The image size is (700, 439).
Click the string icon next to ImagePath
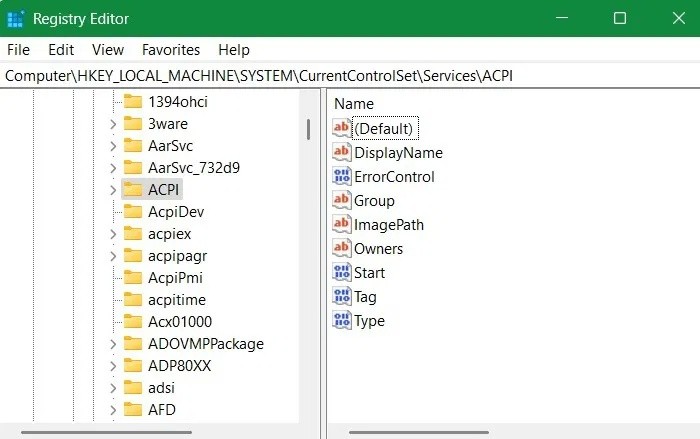click(x=342, y=224)
